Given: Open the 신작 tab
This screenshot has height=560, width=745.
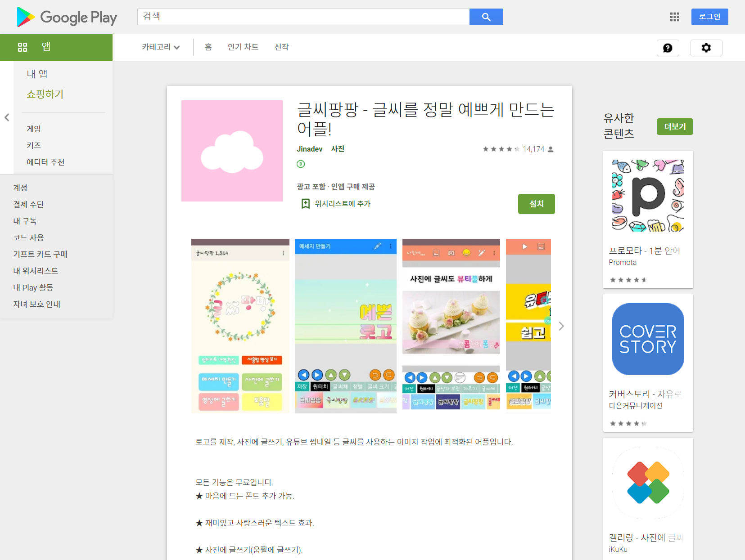Looking at the screenshot, I should point(281,47).
